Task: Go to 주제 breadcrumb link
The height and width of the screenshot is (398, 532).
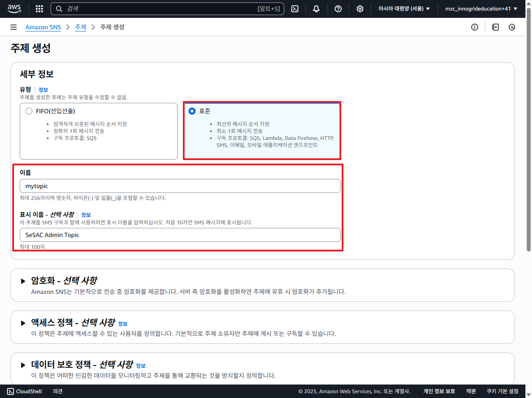Action: coord(80,27)
